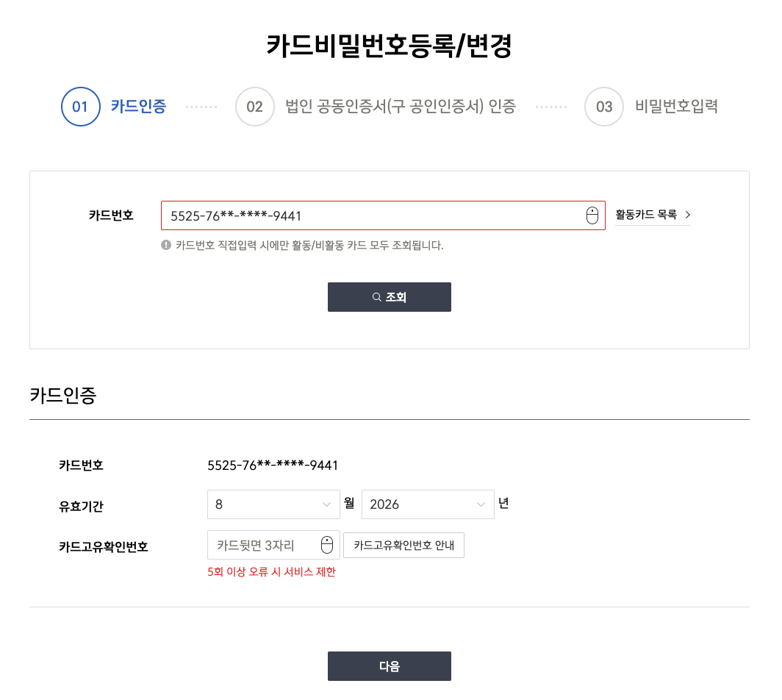This screenshot has width=782, height=700.
Task: Click the 다음 next button
Action: [390, 666]
